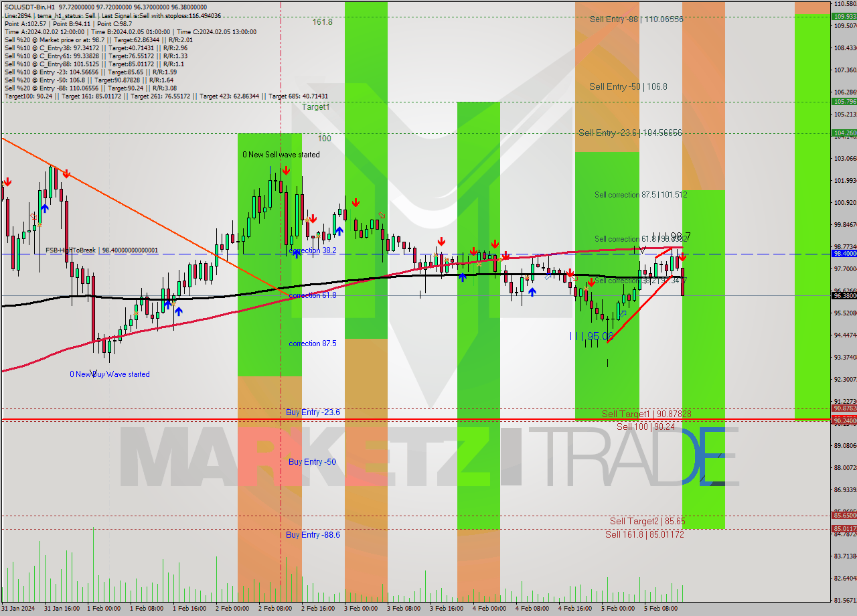
Task: Click the '5 Feb 08:00' time axis label
Action: 661,609
